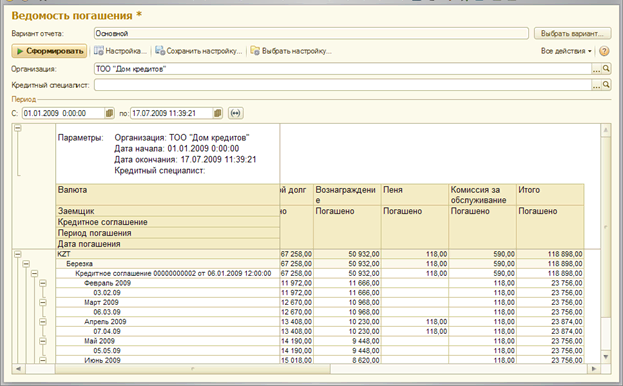Viewport: 623px width, 386px height.
Task: Select the Пеня column header
Action: click(x=415, y=195)
